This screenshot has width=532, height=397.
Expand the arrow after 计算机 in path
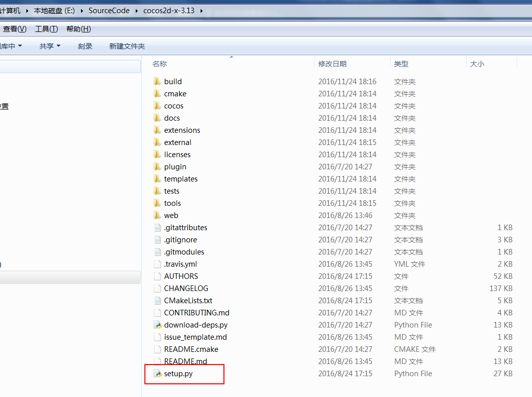(x=27, y=11)
